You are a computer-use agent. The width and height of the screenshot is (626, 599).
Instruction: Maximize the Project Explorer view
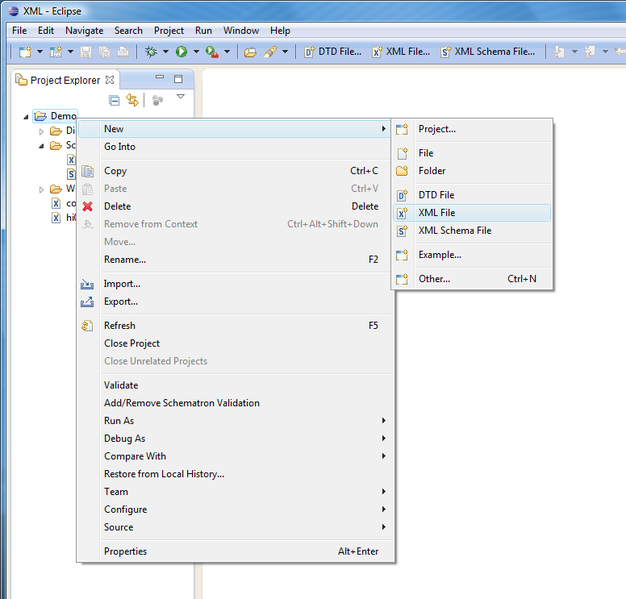[178, 79]
